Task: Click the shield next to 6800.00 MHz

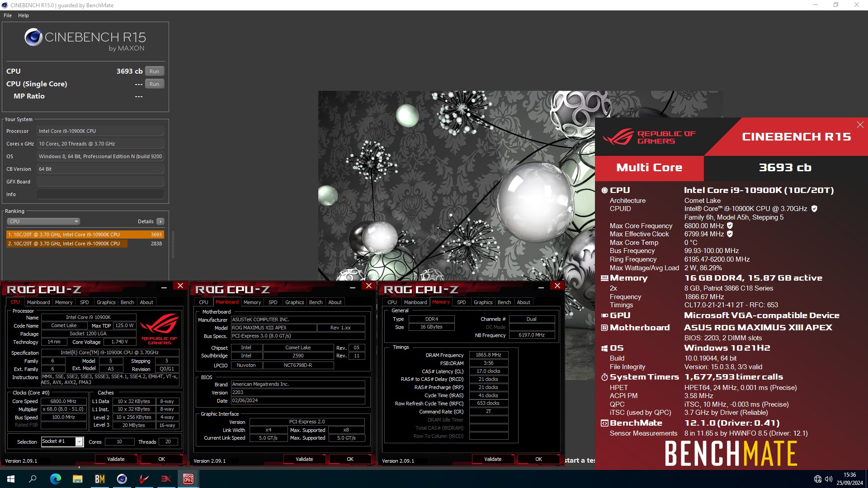Action: tap(730, 225)
